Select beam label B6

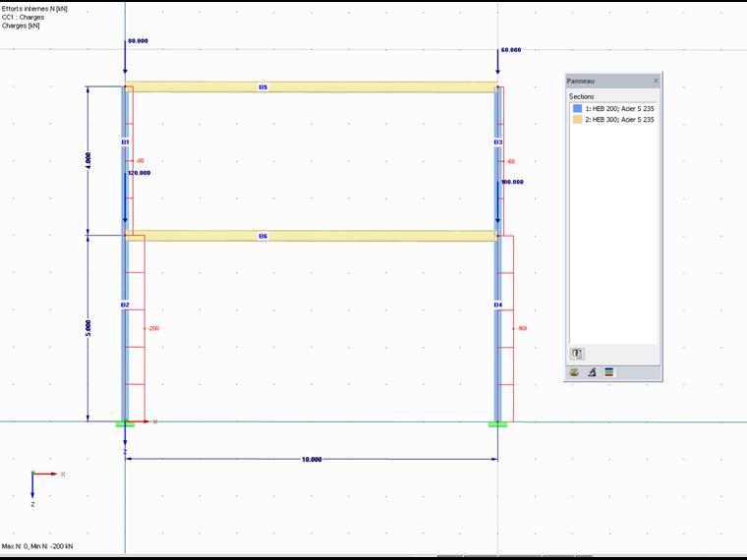pyautogui.click(x=263, y=236)
